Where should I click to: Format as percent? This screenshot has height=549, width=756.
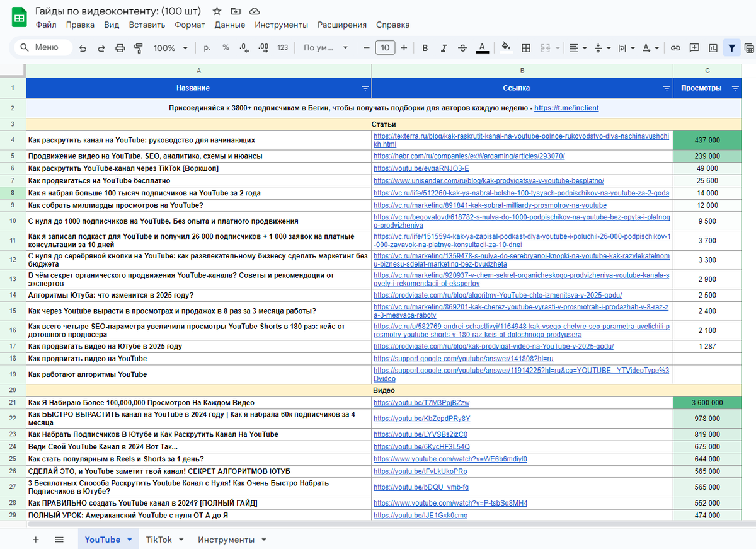pos(226,48)
